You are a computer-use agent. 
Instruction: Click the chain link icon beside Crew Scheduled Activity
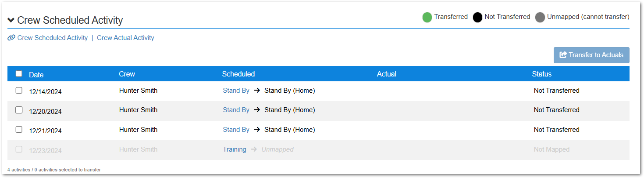11,38
